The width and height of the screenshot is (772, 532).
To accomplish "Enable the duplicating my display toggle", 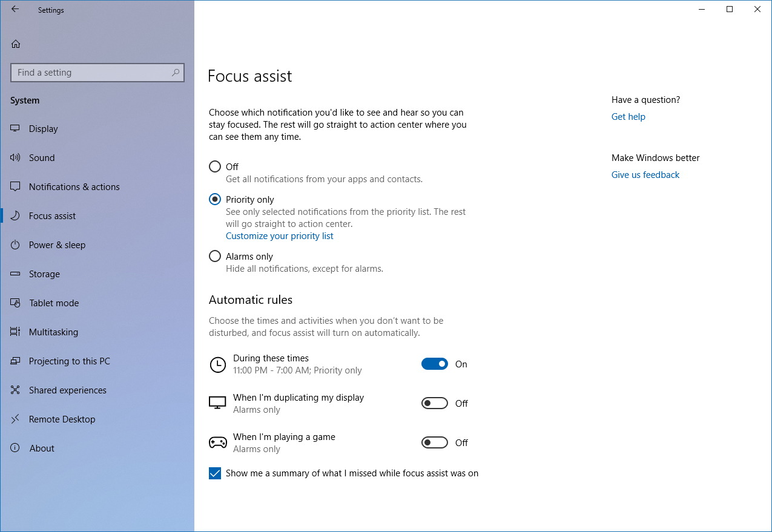I will coord(435,403).
